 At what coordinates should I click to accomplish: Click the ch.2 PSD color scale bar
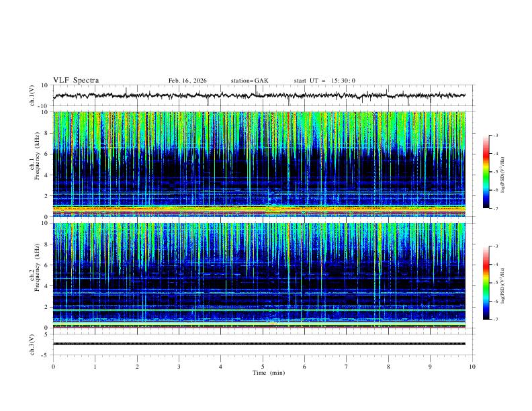[486, 283]
